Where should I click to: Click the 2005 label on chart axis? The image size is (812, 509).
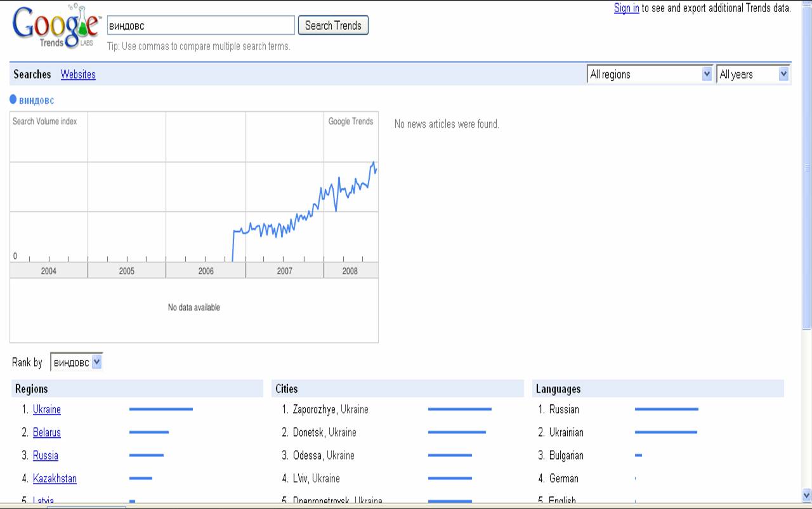pos(126,271)
